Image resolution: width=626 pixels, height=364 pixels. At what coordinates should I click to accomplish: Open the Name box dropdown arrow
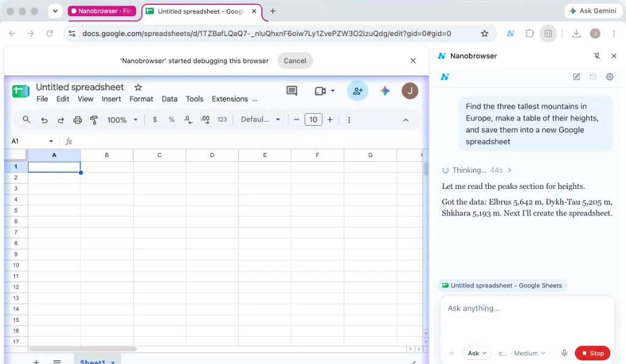coord(51,141)
